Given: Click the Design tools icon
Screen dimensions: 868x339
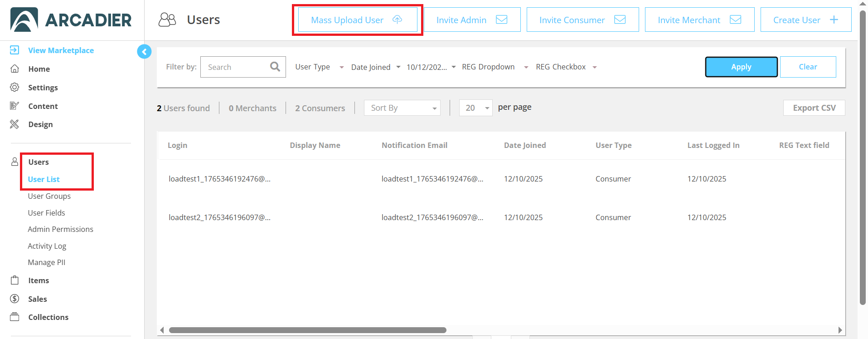Looking at the screenshot, I should point(15,124).
